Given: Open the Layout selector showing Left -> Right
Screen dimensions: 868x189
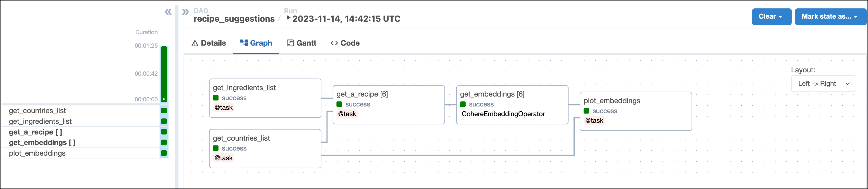Looking at the screenshot, I should 824,83.
